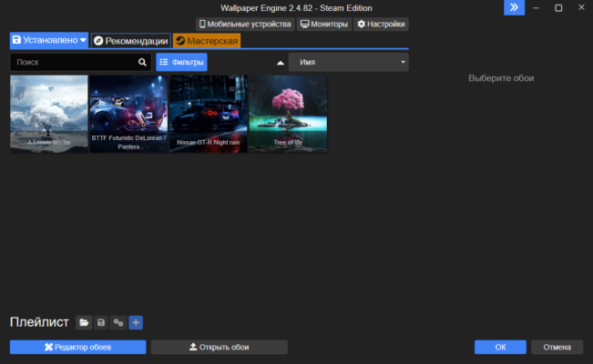The image size is (593, 364).
Task: Open Настройки
Action: tap(381, 25)
